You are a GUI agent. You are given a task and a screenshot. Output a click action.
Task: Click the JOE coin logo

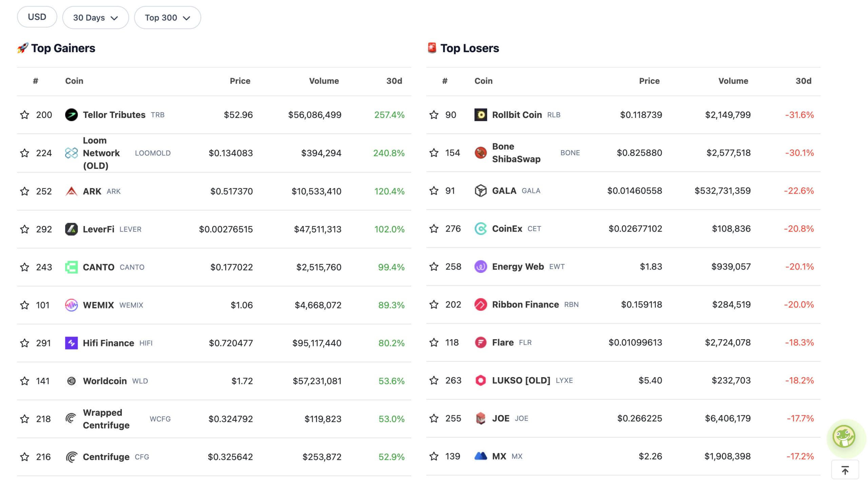click(x=480, y=419)
